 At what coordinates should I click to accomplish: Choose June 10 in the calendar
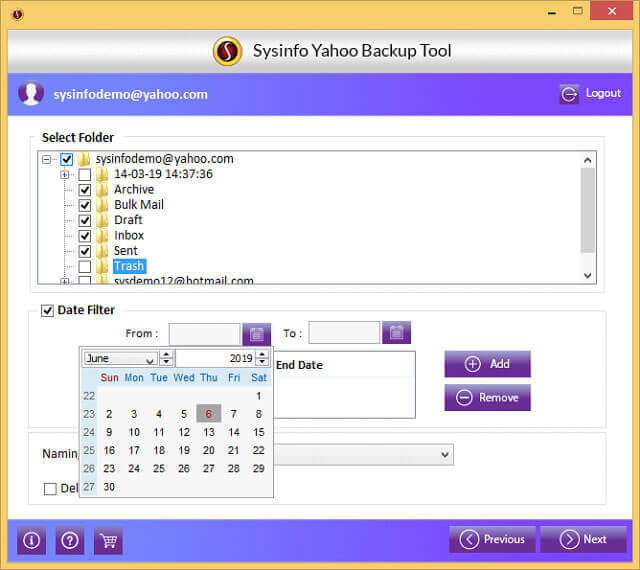pyautogui.click(x=134, y=432)
